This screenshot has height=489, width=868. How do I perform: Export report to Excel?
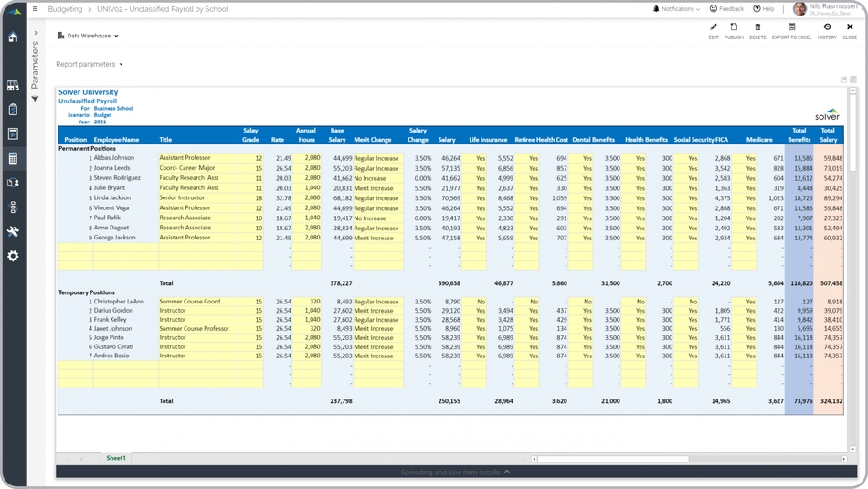791,31
